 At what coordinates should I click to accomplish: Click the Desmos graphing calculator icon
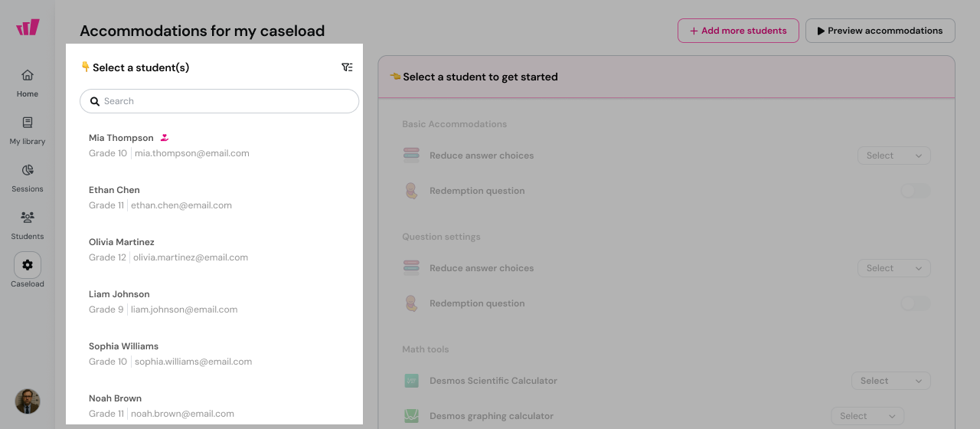pos(412,416)
